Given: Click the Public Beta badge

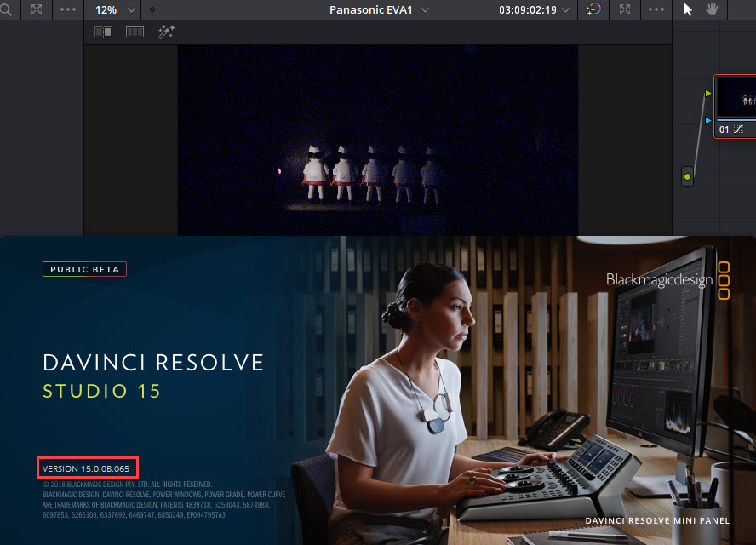Looking at the screenshot, I should click(84, 269).
